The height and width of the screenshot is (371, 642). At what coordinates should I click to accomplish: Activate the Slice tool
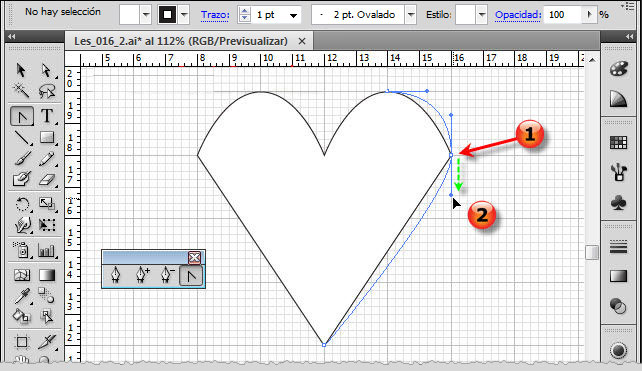(x=47, y=342)
